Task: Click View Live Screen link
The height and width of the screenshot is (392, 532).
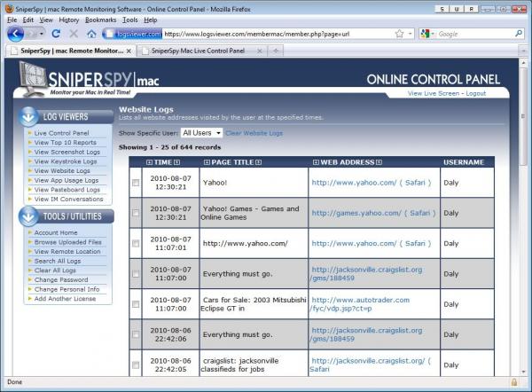Action: tap(434, 93)
